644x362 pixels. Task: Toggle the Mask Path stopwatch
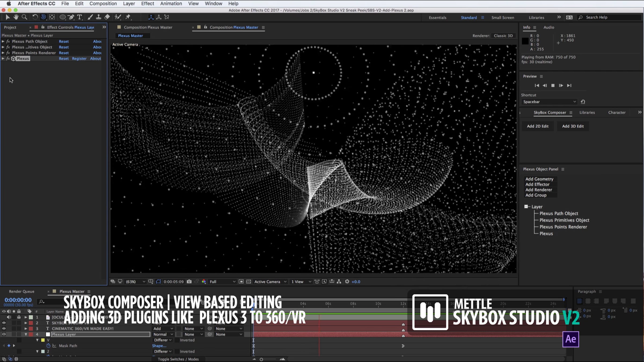click(48, 346)
